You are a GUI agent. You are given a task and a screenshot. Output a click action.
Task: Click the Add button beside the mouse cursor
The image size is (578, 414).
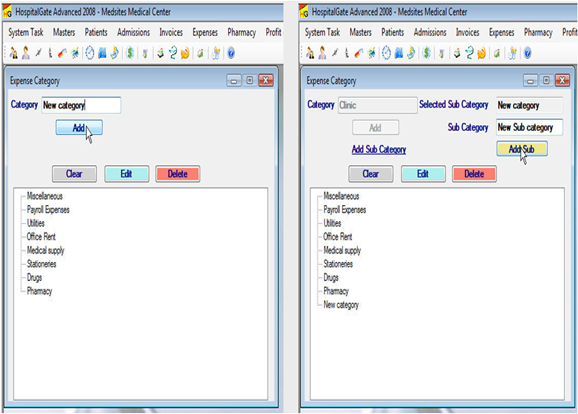(x=79, y=128)
